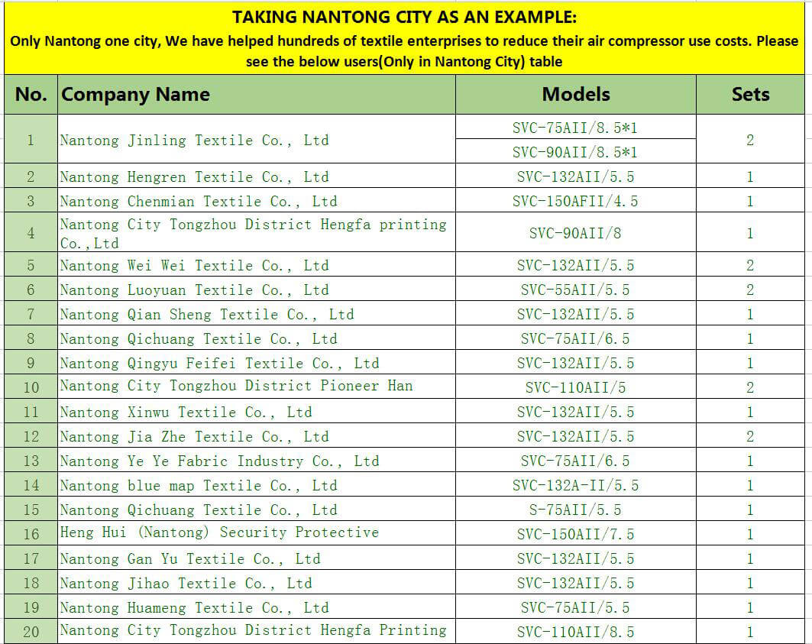Click the 'No.' column header

pyautogui.click(x=31, y=94)
